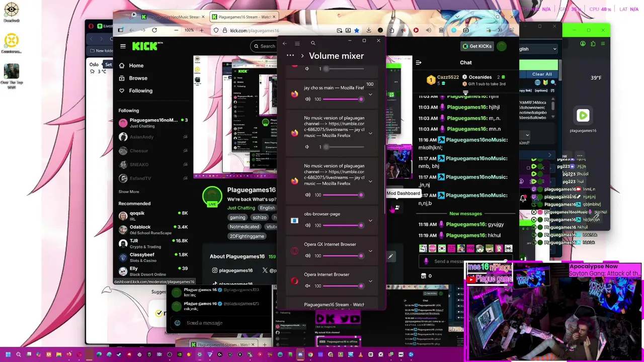Switch to Plaguegames16 Stream - Watch tab
644x362 pixels.
pos(244,17)
